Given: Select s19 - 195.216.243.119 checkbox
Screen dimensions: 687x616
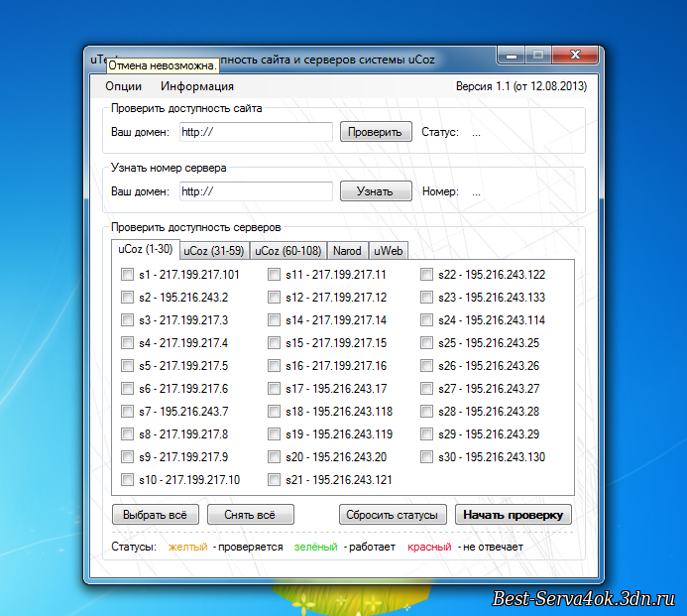Looking at the screenshot, I should (274, 434).
